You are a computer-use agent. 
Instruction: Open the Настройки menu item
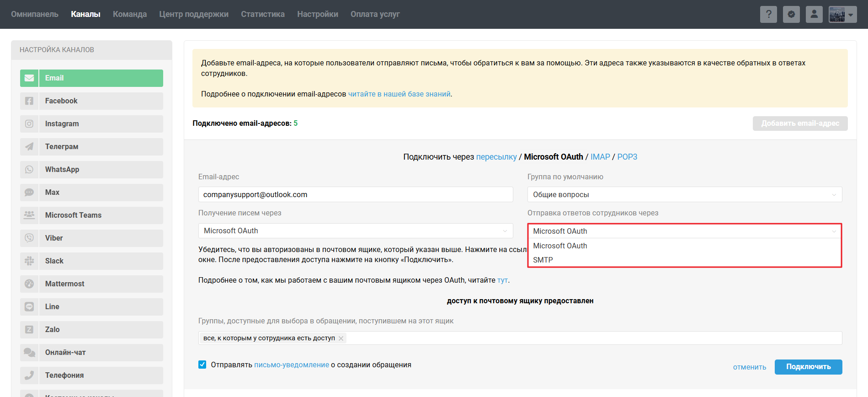[x=318, y=14]
